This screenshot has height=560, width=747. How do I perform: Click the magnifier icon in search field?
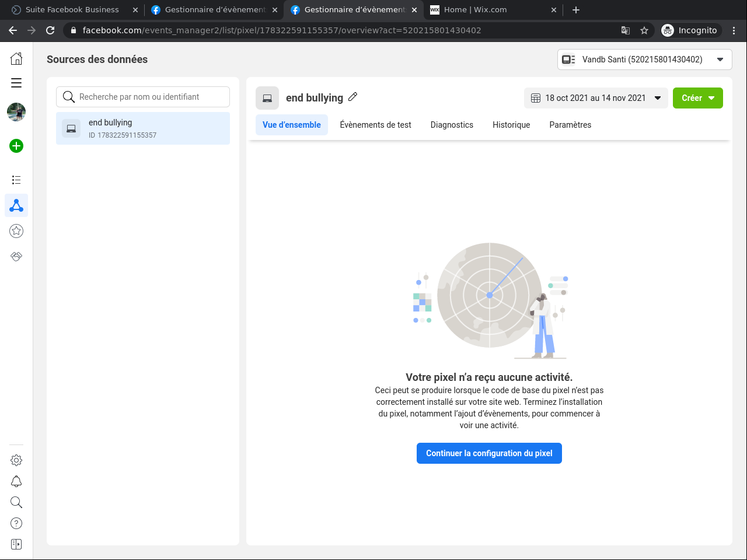click(69, 97)
